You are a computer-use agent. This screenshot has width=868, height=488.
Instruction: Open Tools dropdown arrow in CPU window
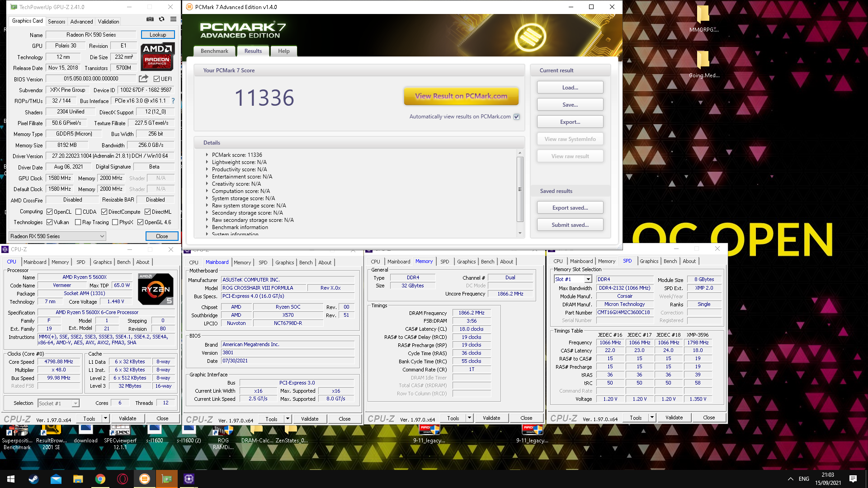pyautogui.click(x=105, y=418)
